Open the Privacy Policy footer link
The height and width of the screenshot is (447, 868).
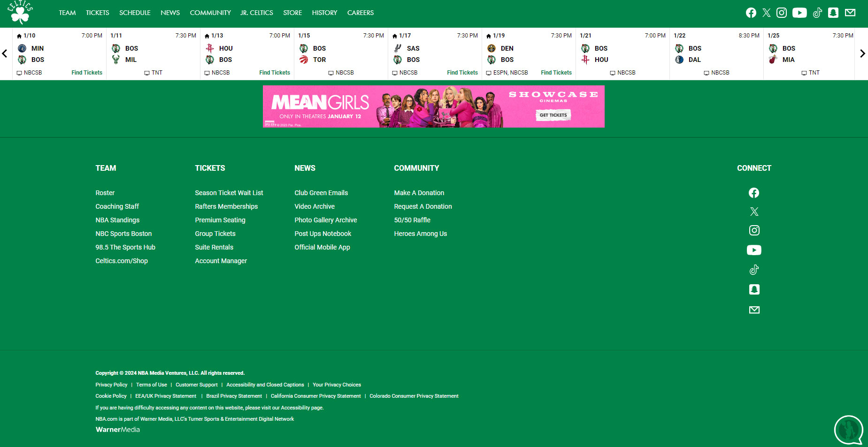111,385
